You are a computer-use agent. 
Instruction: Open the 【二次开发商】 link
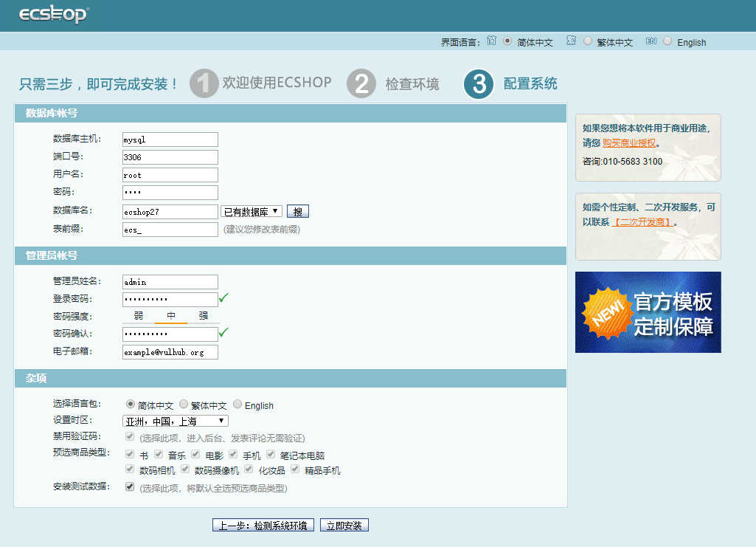(642, 222)
